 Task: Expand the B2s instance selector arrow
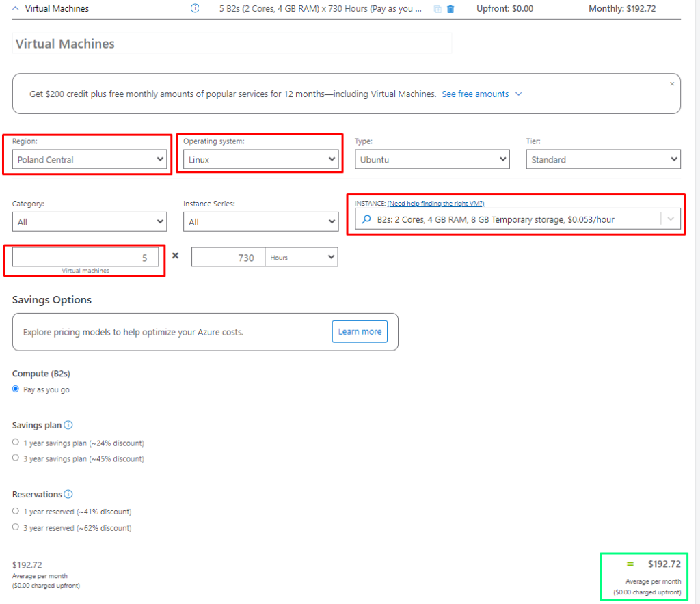[670, 219]
